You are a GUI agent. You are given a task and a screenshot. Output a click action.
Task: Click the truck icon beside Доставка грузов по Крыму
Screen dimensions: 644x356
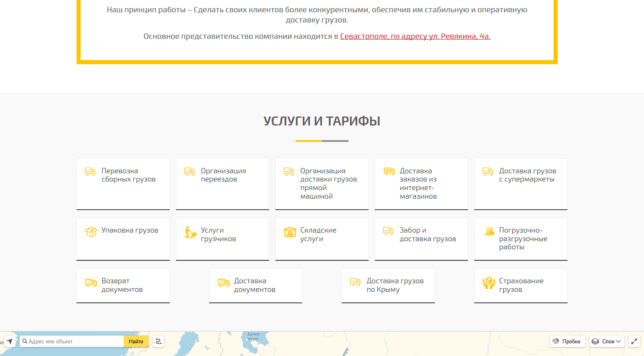[x=356, y=282]
